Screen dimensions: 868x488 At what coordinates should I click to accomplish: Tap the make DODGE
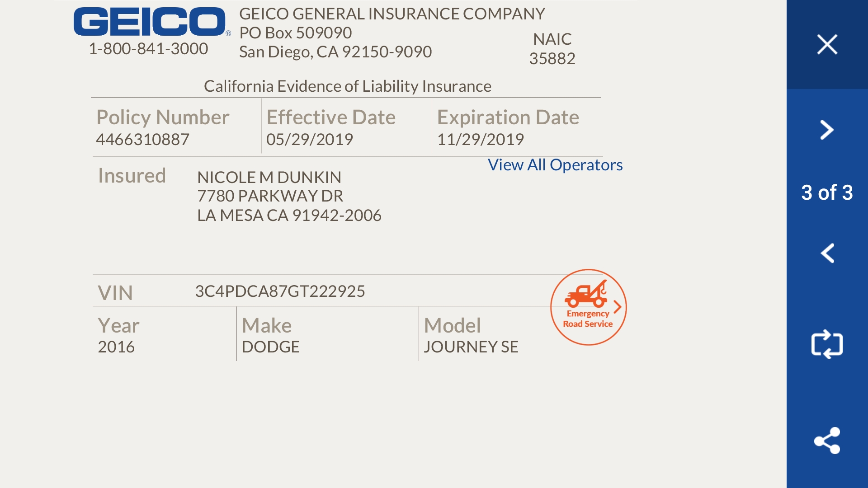270,347
